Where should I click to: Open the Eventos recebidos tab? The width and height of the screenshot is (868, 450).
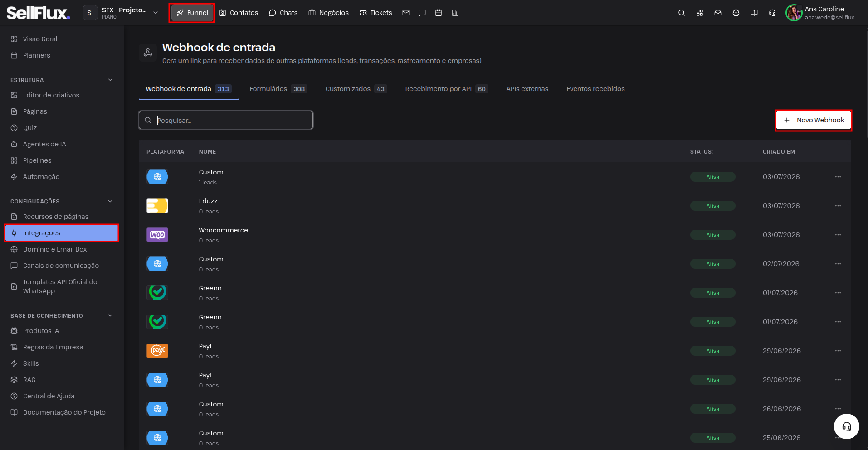(x=595, y=89)
